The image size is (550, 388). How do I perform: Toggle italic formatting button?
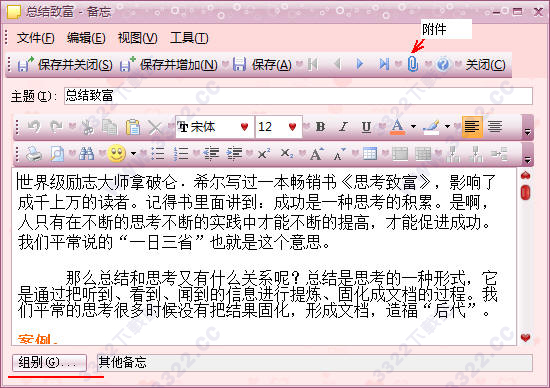click(343, 127)
